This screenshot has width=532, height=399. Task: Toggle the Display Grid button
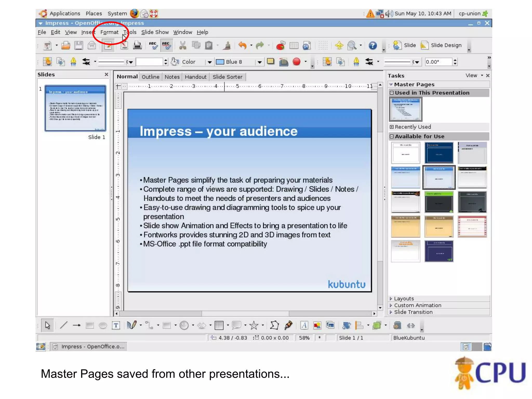pos(323,46)
